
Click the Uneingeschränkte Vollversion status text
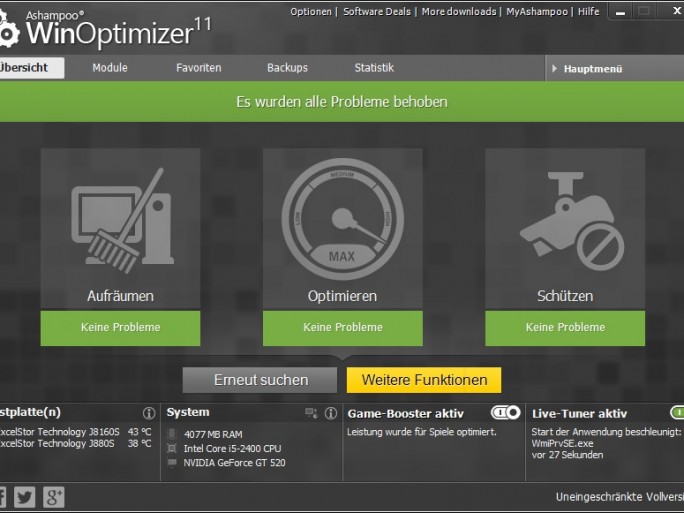coord(620,497)
